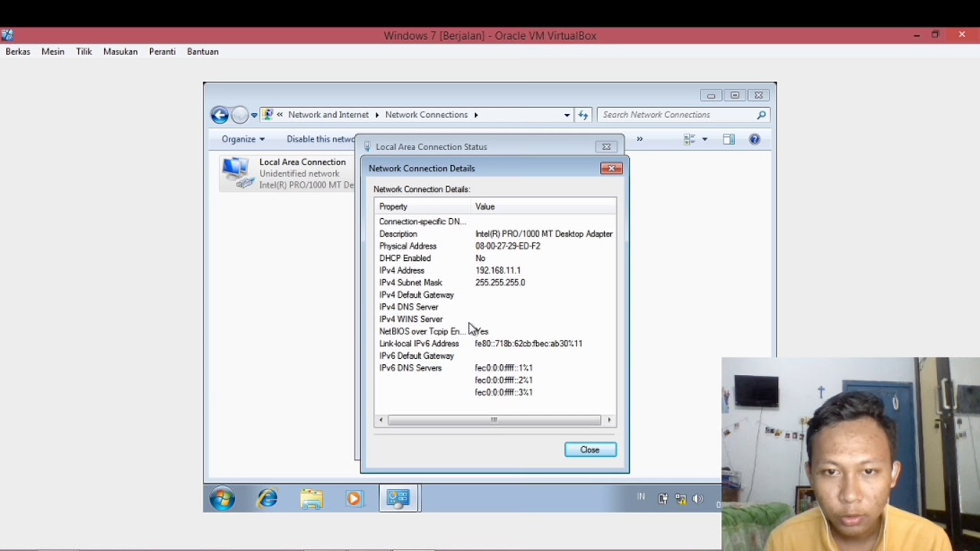The width and height of the screenshot is (980, 551).
Task: Select the NetBIOS over Tcpip row
Action: 495,332
